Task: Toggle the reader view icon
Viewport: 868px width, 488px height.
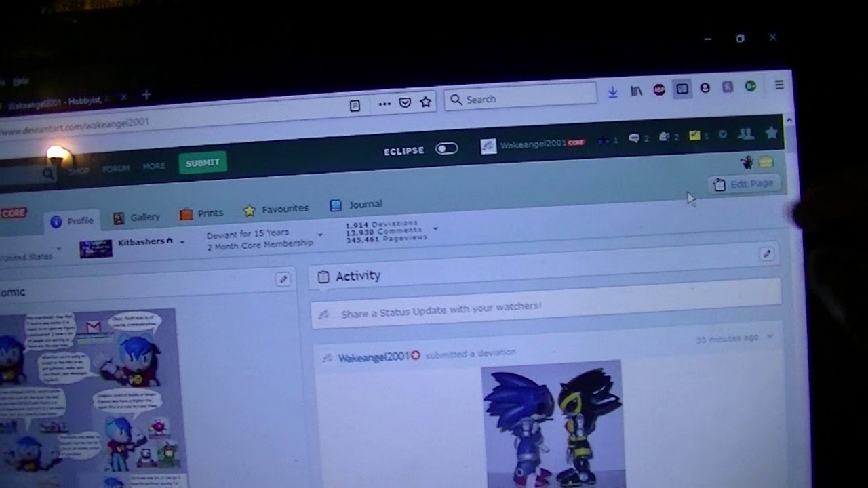Action: (355, 106)
